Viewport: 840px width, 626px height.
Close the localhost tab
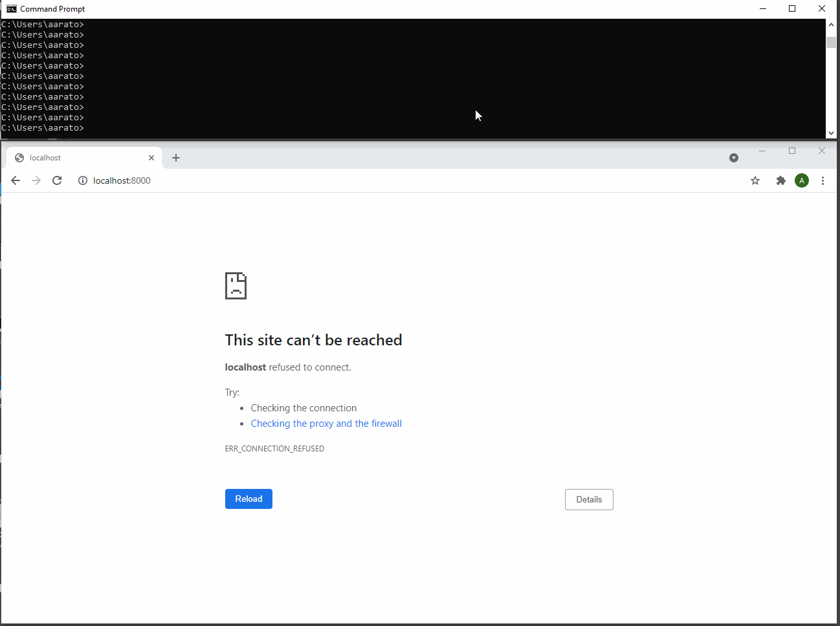151,158
